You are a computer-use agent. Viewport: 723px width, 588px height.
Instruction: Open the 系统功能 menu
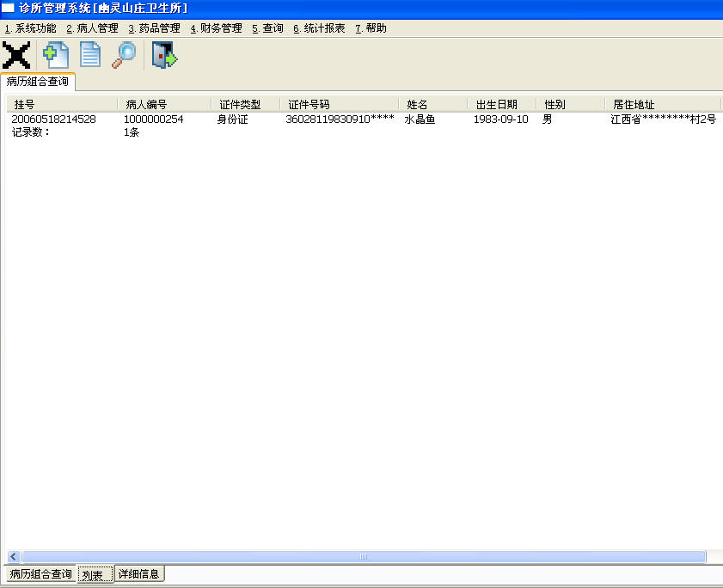(30, 28)
